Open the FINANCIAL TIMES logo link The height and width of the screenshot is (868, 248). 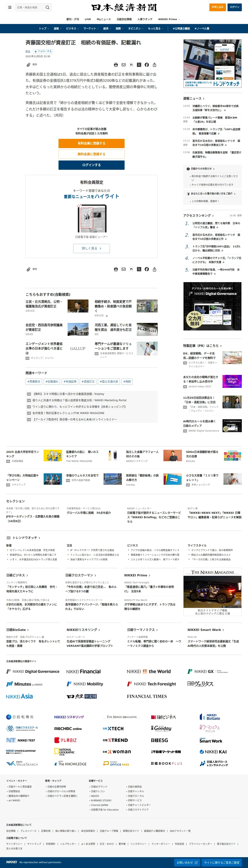(147, 696)
